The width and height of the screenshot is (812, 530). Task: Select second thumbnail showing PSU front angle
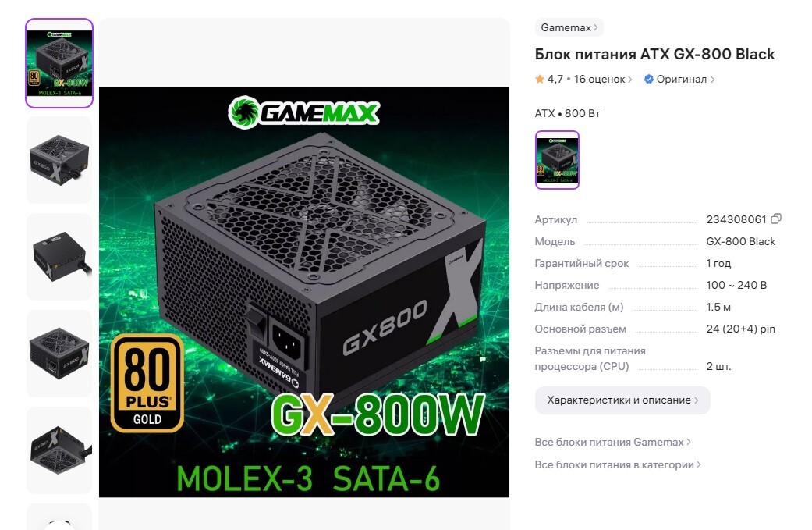point(59,160)
